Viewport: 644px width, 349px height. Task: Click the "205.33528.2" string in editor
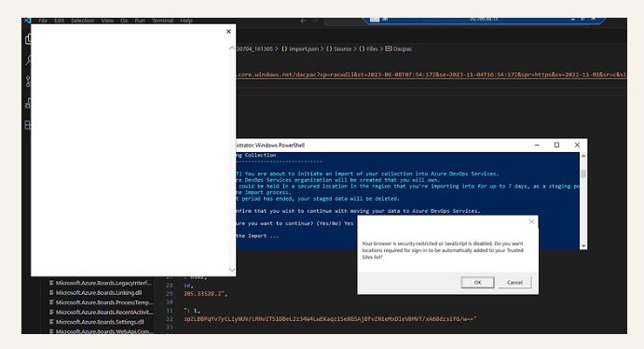[204, 294]
